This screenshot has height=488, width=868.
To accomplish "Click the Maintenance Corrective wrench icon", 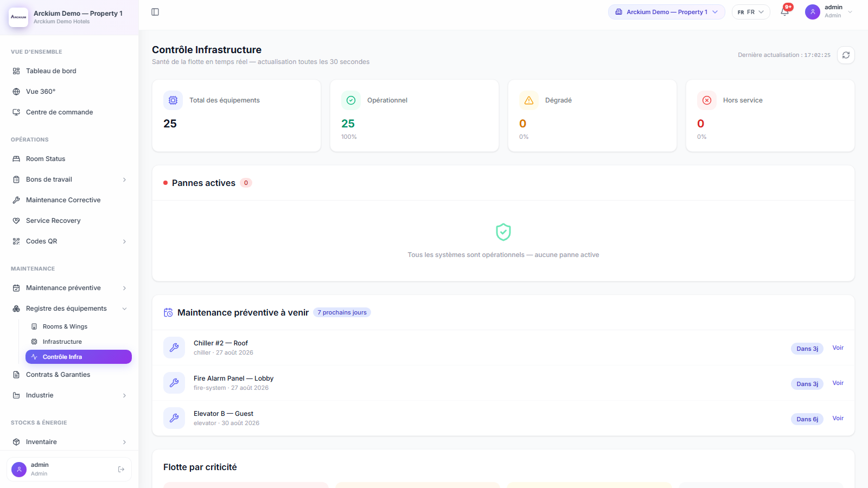I will pos(16,200).
